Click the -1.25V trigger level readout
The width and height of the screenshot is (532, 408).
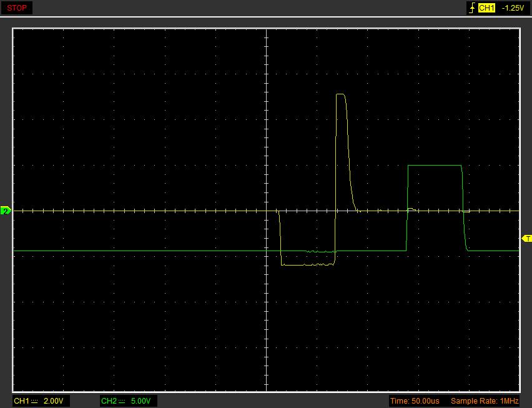click(x=512, y=7)
